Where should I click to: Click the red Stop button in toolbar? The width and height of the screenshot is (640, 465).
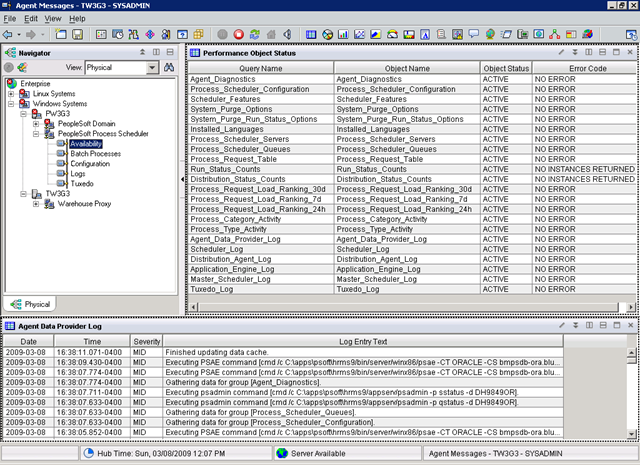(239, 35)
